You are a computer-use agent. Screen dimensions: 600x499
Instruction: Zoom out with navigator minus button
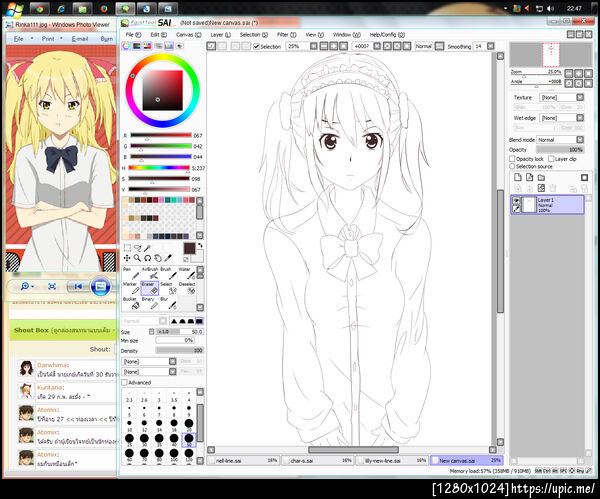click(569, 73)
